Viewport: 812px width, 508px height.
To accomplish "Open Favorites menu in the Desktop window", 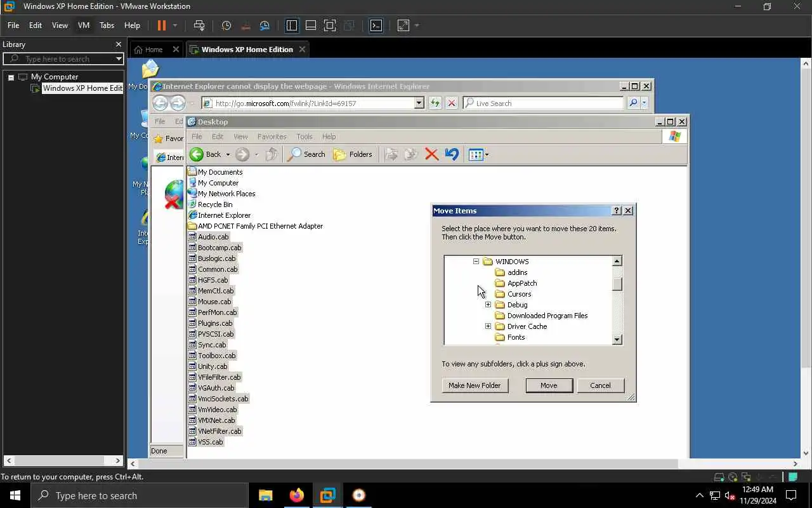I will pos(272,137).
